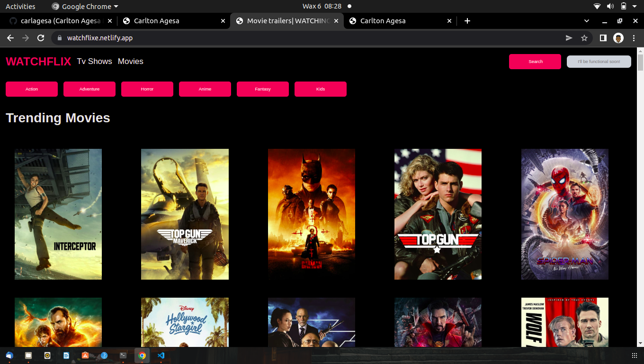Open the clock showing 08:28
644x364 pixels.
(322, 6)
